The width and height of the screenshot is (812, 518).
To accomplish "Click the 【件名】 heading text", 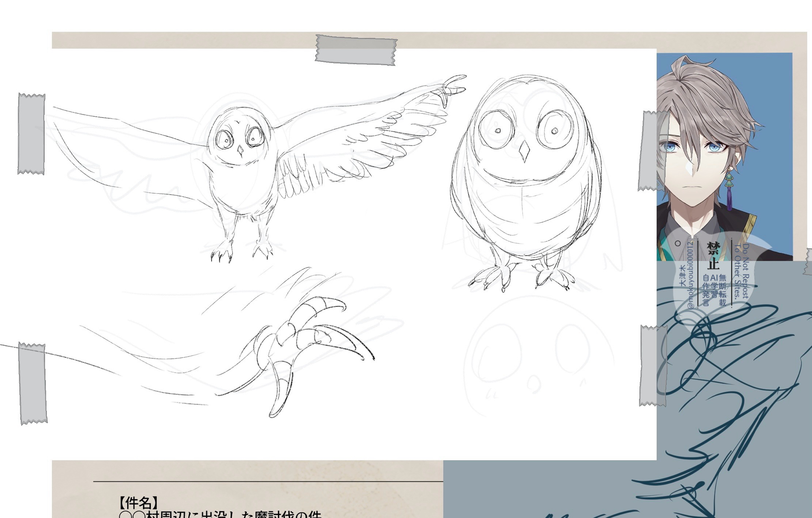I will tap(138, 503).
